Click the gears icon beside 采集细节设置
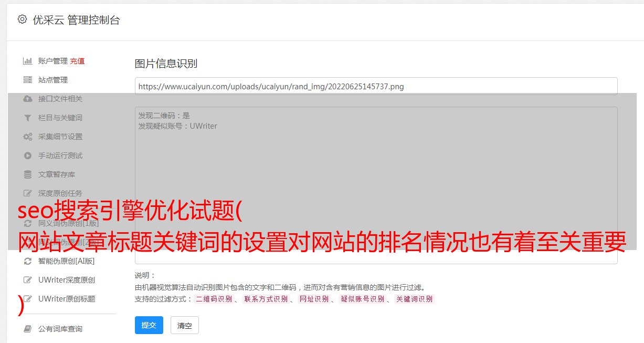 pos(28,137)
